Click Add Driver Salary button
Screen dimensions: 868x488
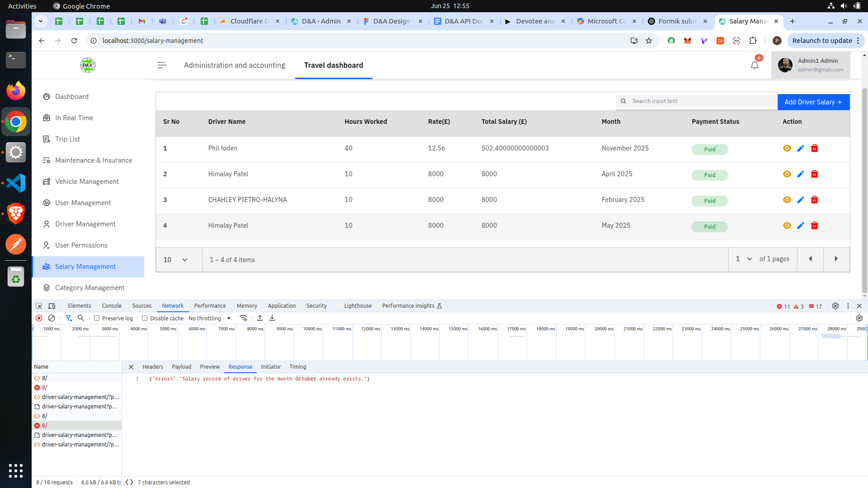(x=813, y=102)
